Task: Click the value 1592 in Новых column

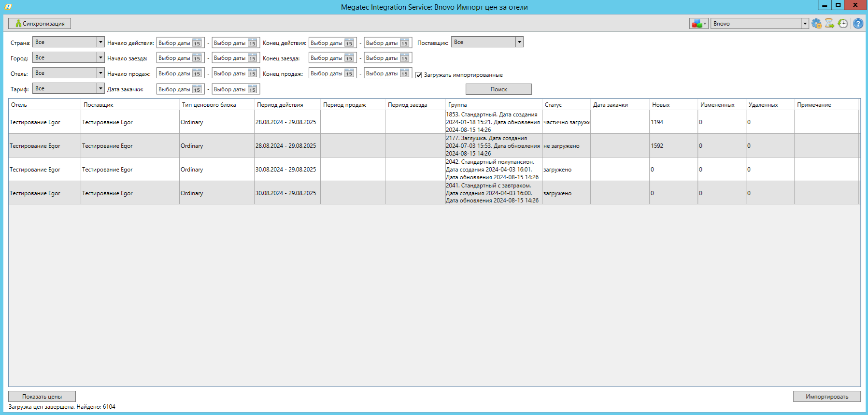Action: 657,146
